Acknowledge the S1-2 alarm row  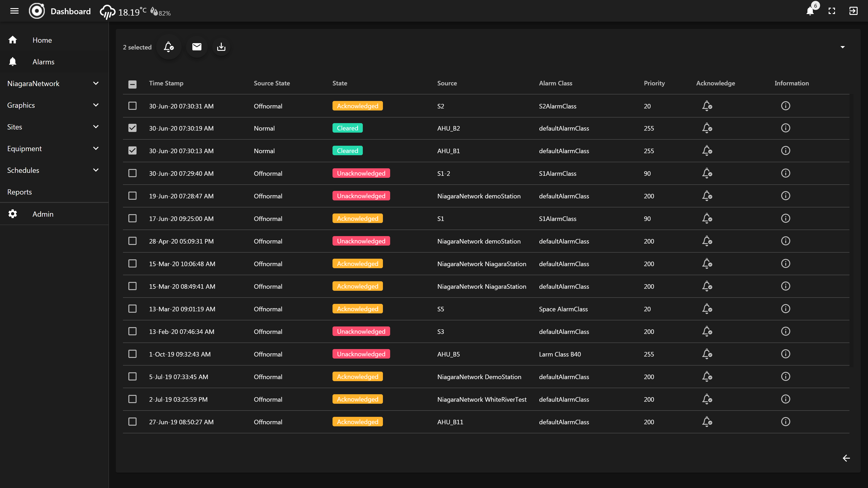click(707, 173)
